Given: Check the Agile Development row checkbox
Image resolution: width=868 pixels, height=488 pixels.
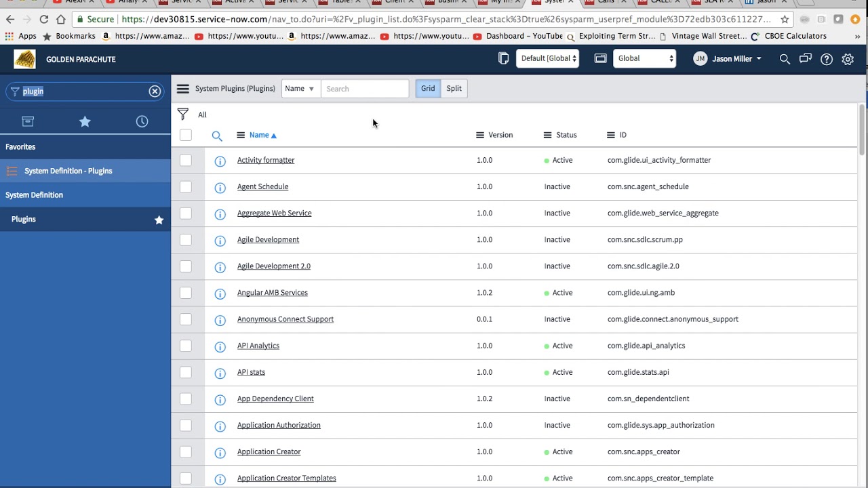Looking at the screenshot, I should pyautogui.click(x=186, y=239).
